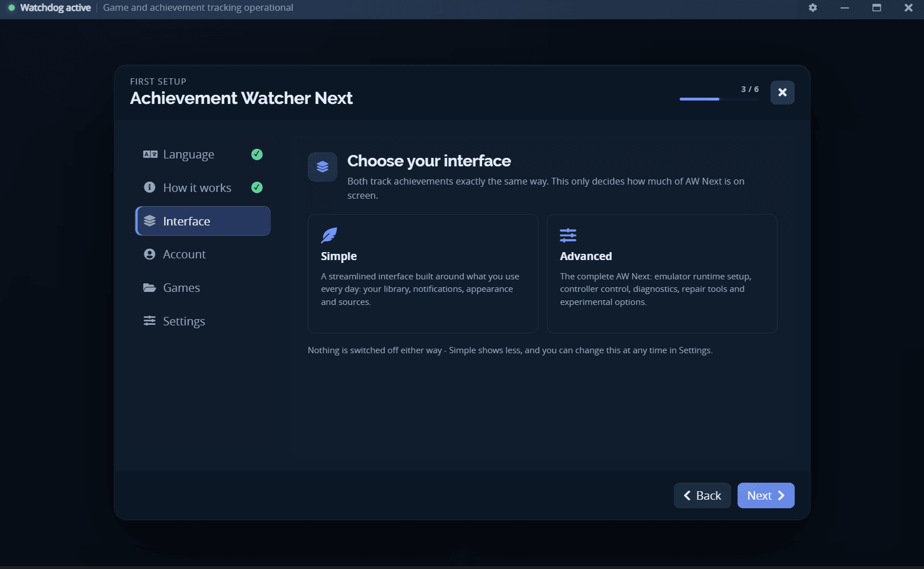Click the Games folder icon
The width and height of the screenshot is (924, 569).
[x=150, y=288]
